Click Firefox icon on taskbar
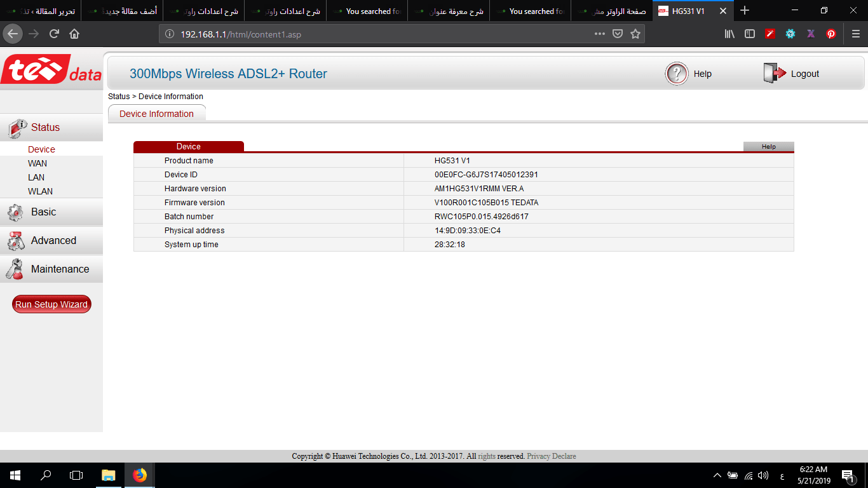 click(x=139, y=475)
